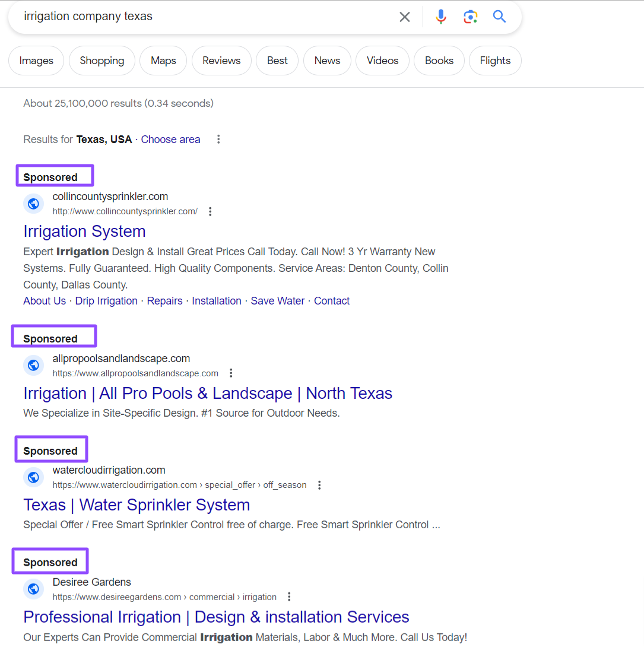This screenshot has width=644, height=663.
Task: Click the allpropoolsandlandscape.com site name
Action: 121,359
